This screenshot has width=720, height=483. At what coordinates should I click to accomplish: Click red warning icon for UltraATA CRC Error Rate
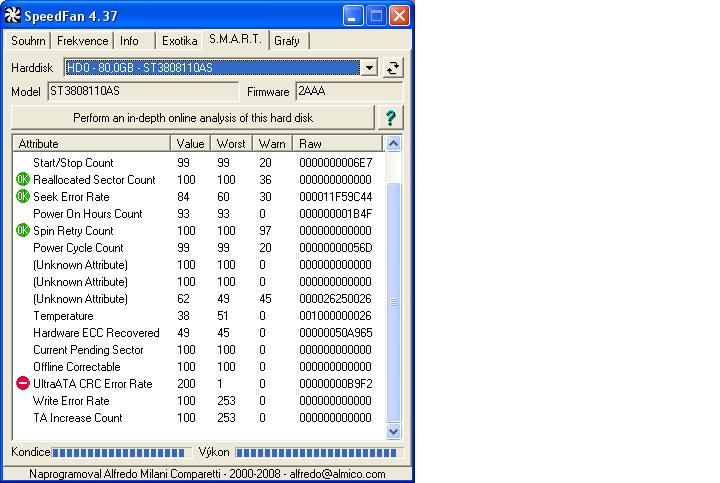[x=22, y=383]
